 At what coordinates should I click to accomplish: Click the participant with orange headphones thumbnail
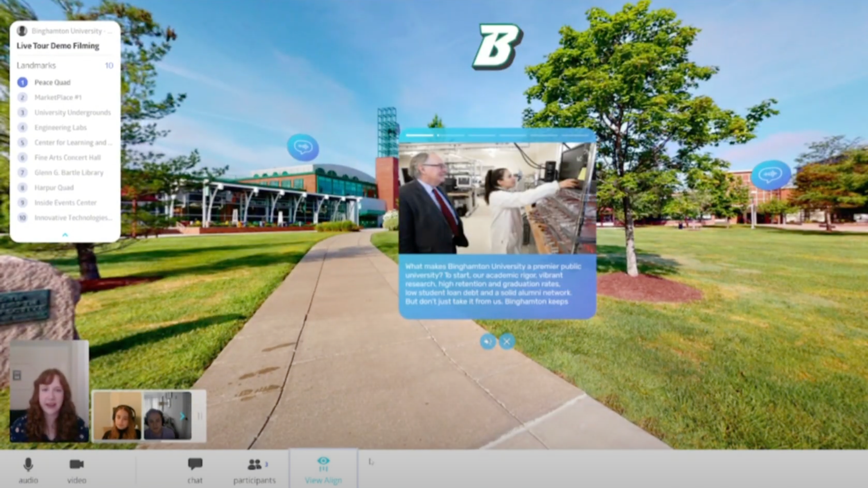click(x=117, y=415)
